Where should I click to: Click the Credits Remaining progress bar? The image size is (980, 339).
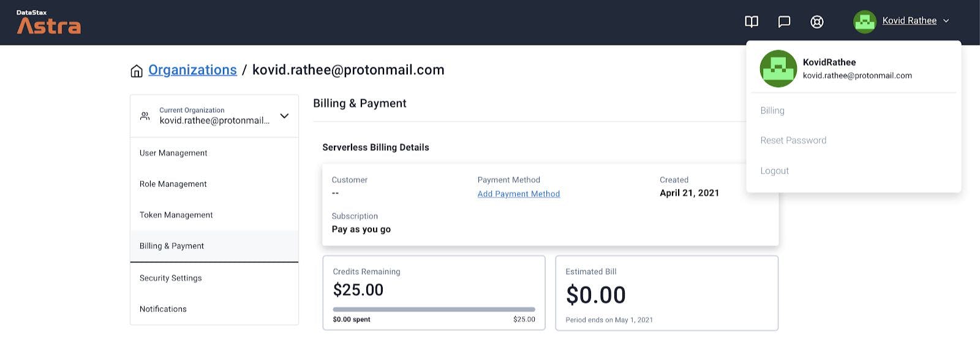[434, 309]
